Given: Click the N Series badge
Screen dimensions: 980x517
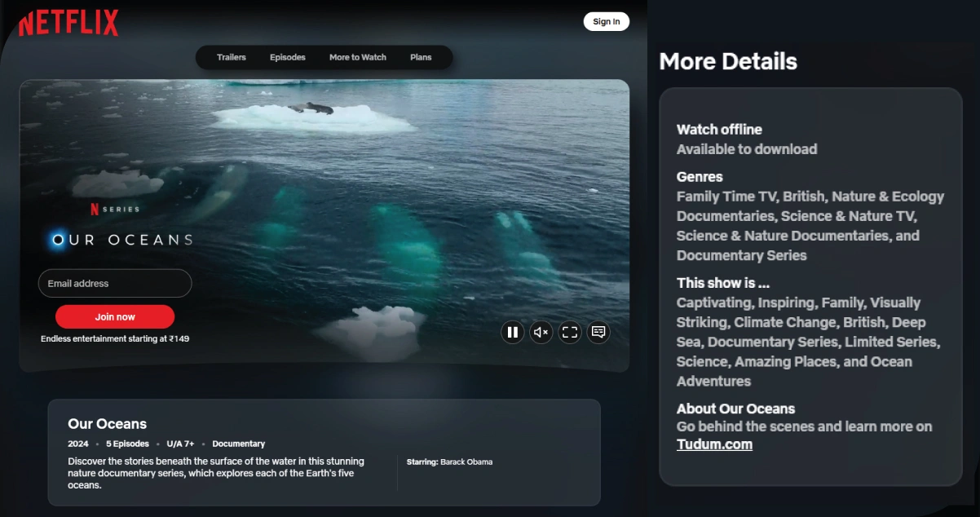Looking at the screenshot, I should (x=114, y=210).
